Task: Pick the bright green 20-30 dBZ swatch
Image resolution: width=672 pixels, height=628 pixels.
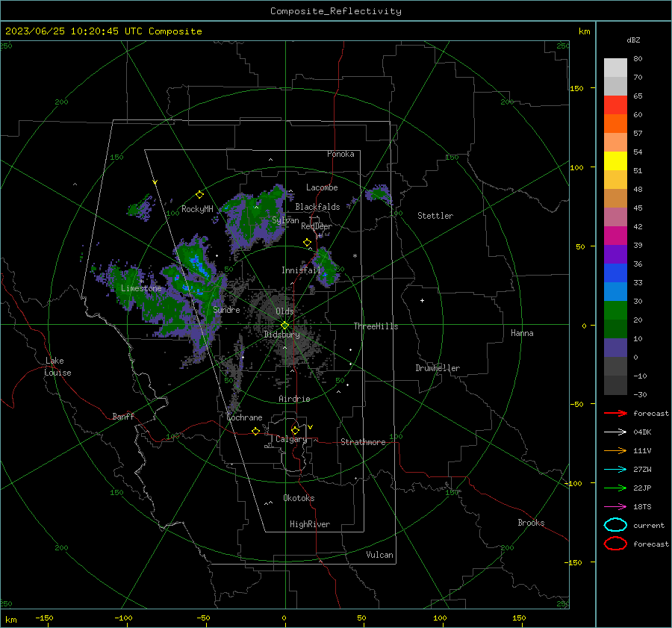Action: 615,311
